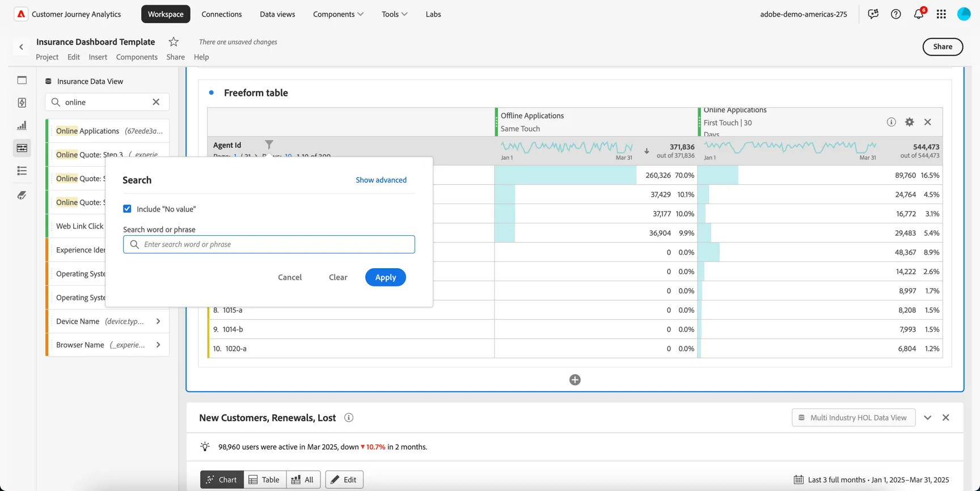The height and width of the screenshot is (491, 980).
Task: Open the Panels icon in left rail
Action: (22, 80)
